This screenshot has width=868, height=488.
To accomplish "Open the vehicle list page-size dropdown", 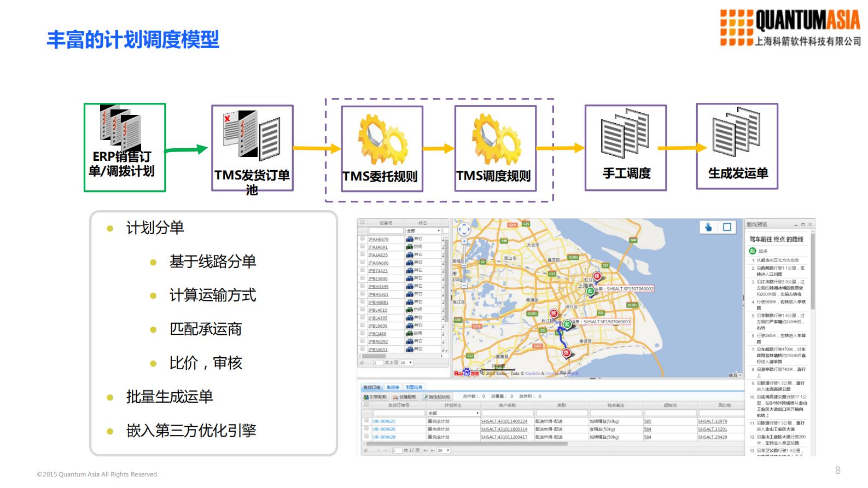I will (x=406, y=363).
